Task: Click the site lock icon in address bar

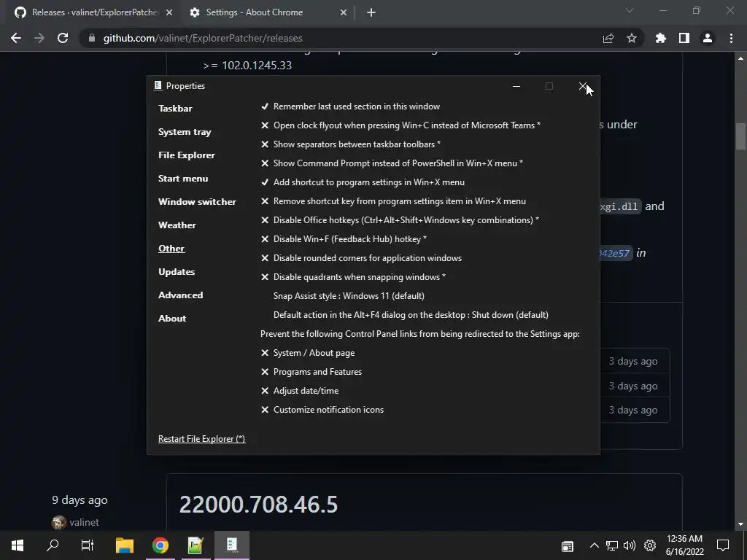Action: click(92, 38)
